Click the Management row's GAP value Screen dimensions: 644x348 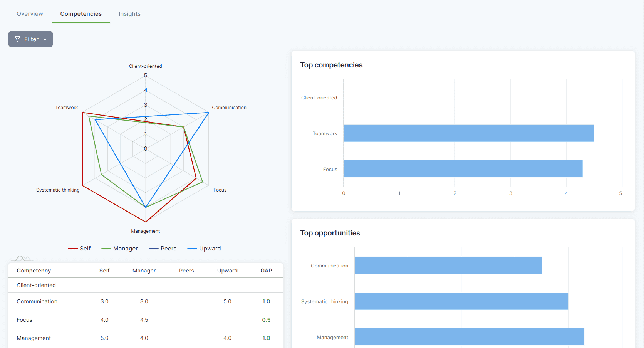(x=266, y=338)
